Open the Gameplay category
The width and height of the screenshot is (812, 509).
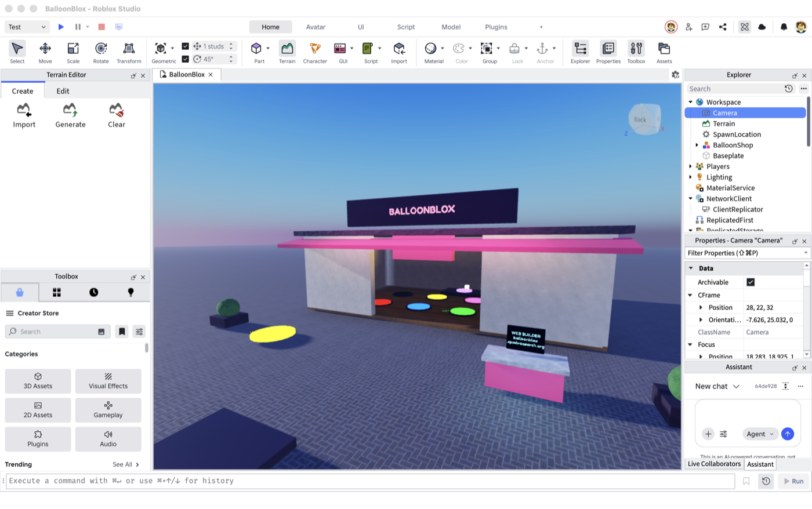pos(108,410)
